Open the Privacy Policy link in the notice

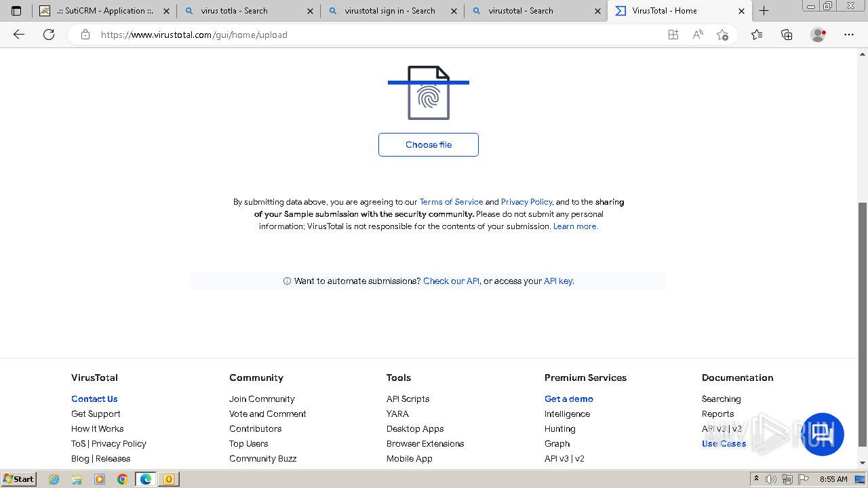(x=527, y=202)
